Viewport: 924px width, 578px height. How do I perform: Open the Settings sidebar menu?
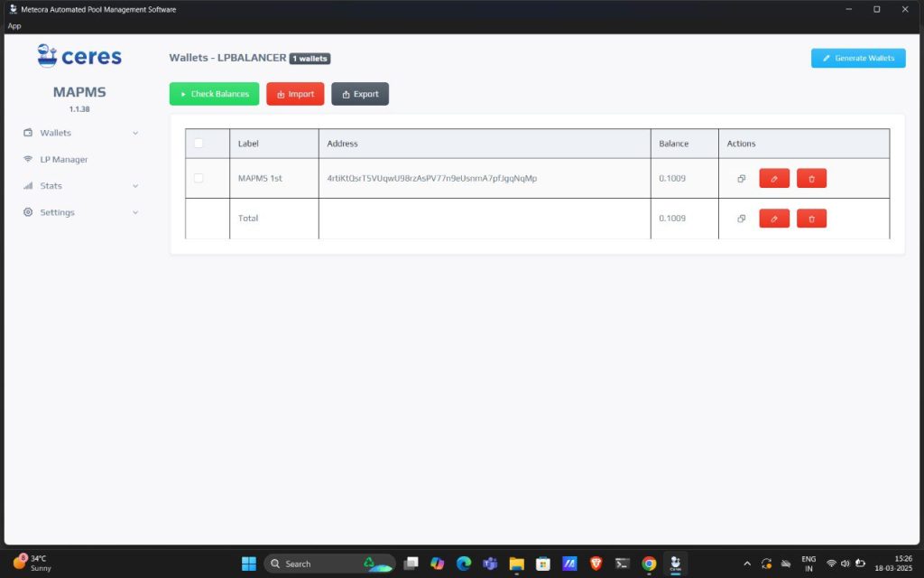[x=80, y=212]
